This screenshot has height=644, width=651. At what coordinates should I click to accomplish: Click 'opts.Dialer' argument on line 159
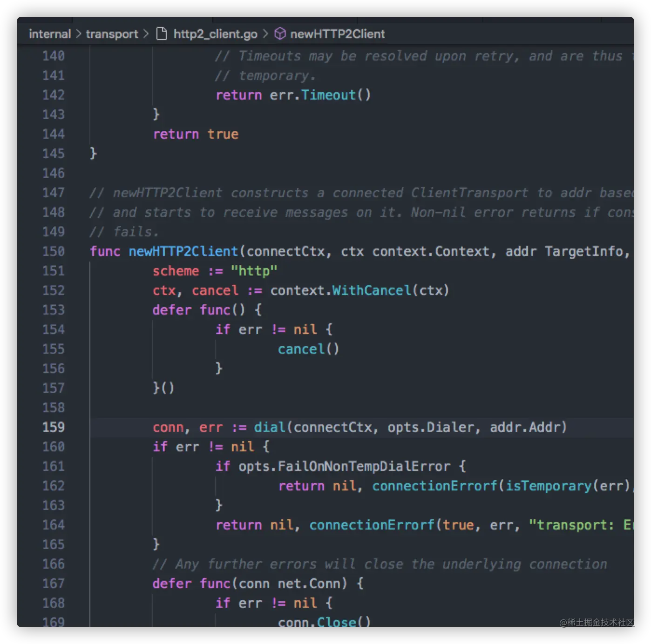point(431,427)
